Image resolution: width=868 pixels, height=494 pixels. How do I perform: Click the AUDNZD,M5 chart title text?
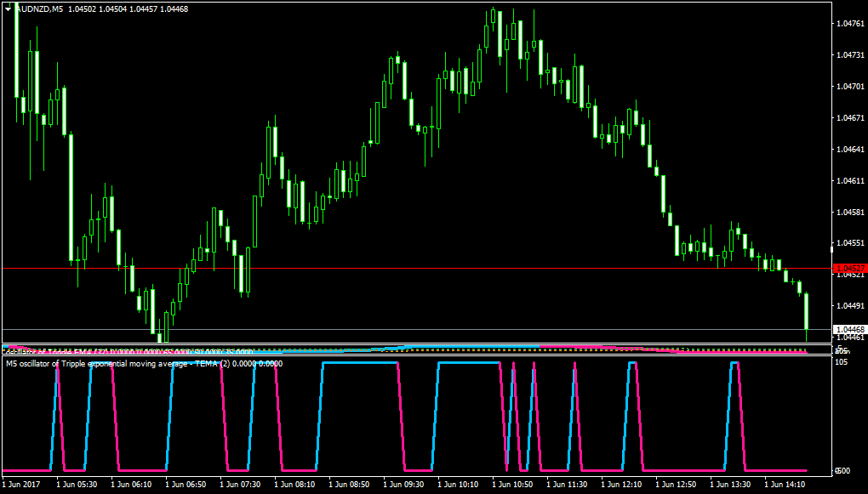[x=39, y=9]
